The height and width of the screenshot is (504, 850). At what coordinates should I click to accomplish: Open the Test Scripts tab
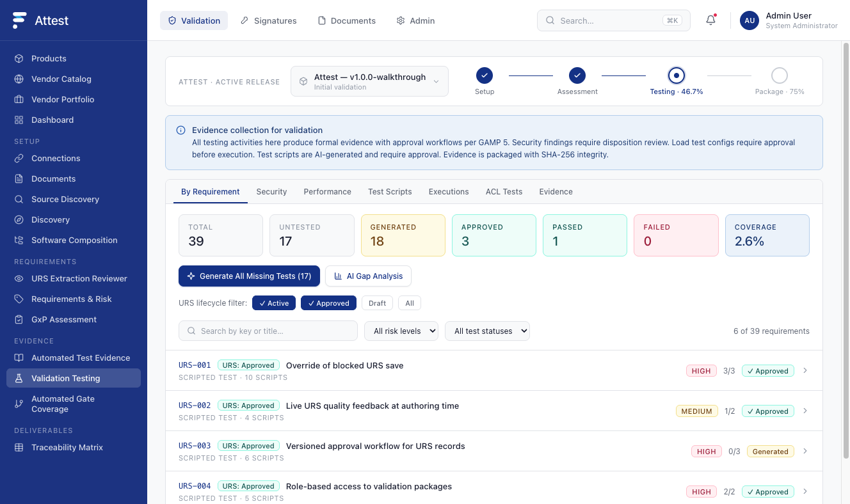coord(390,191)
